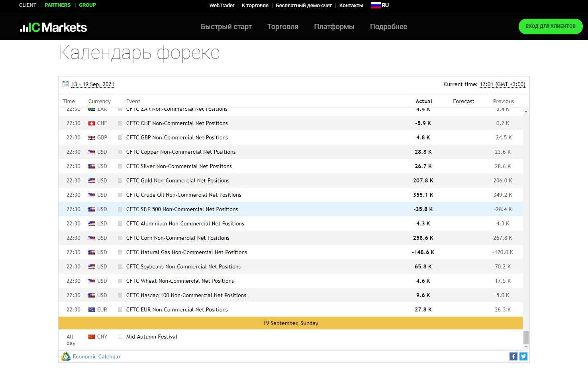
Task: Sort by the Actual column header
Action: 423,101
